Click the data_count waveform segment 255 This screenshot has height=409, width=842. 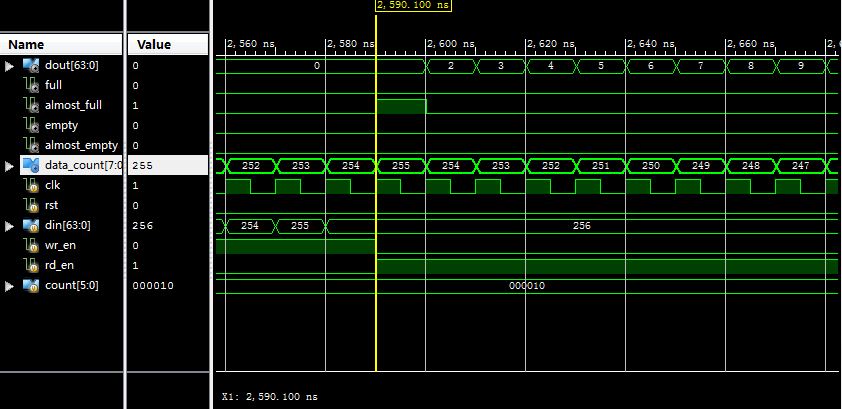click(x=401, y=166)
